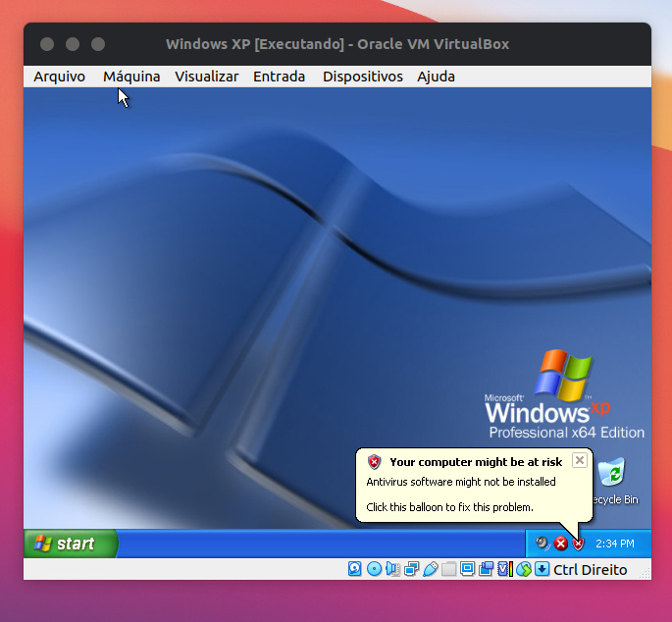Click the mouse integration status icon
Image resolution: width=672 pixels, height=622 pixels.
(524, 569)
